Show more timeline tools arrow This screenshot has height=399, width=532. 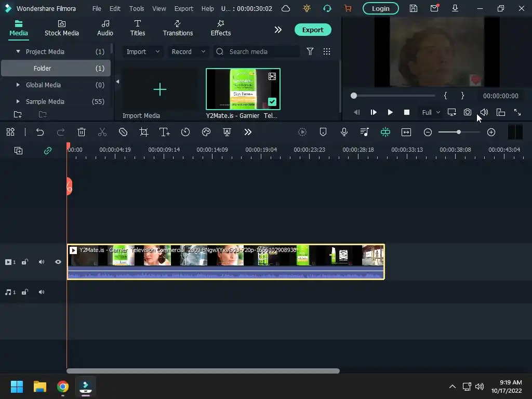click(x=248, y=132)
